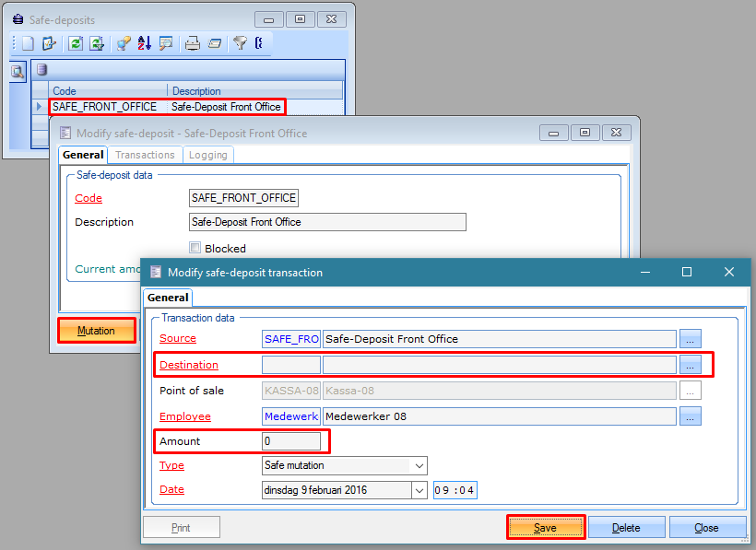The width and height of the screenshot is (756, 550).
Task: Click the edit record icon with checkmark
Action: (50, 43)
